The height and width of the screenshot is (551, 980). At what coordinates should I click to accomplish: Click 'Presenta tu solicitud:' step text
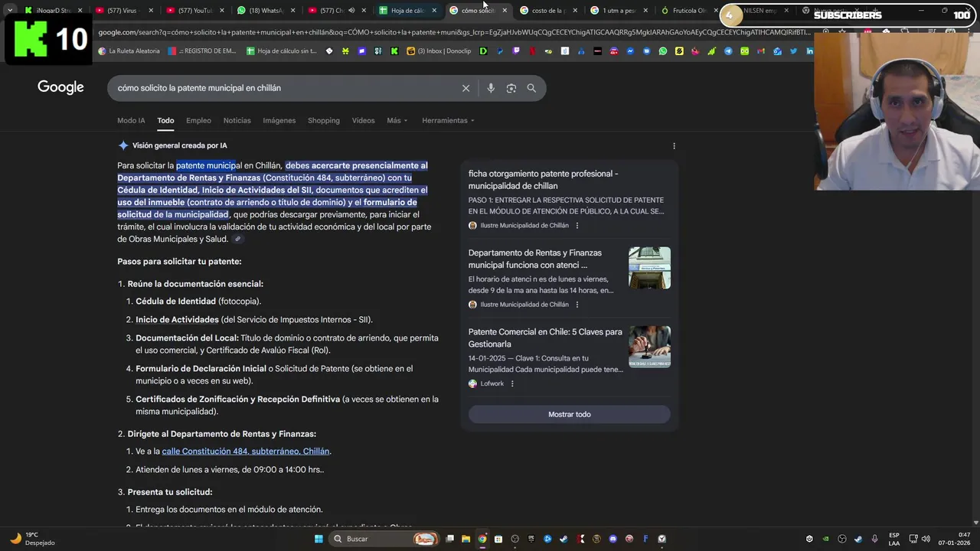(170, 492)
